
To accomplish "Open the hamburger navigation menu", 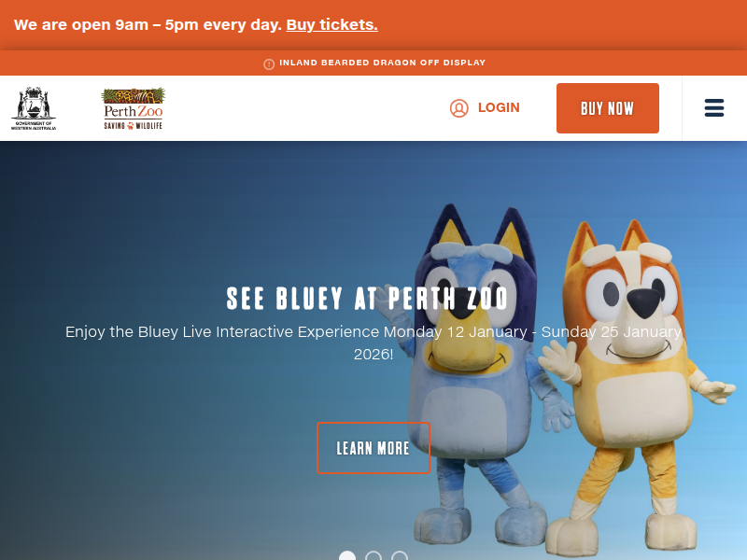I will click(x=714, y=108).
